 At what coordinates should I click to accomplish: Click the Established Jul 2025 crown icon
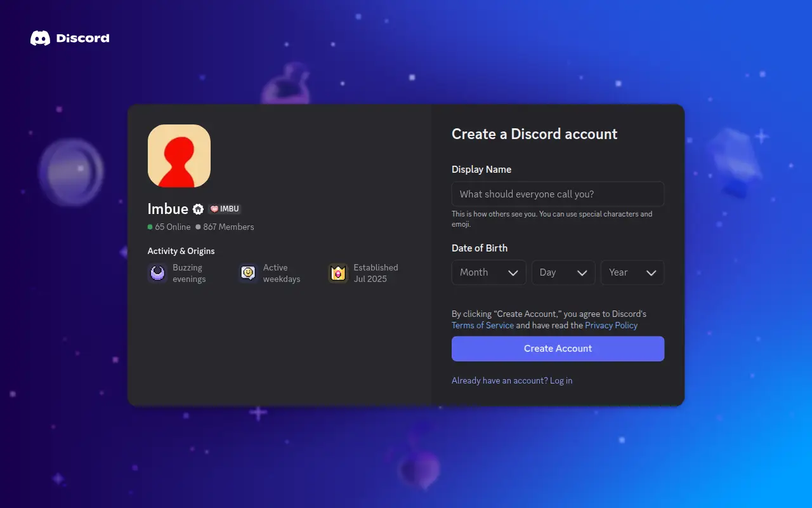338,273
